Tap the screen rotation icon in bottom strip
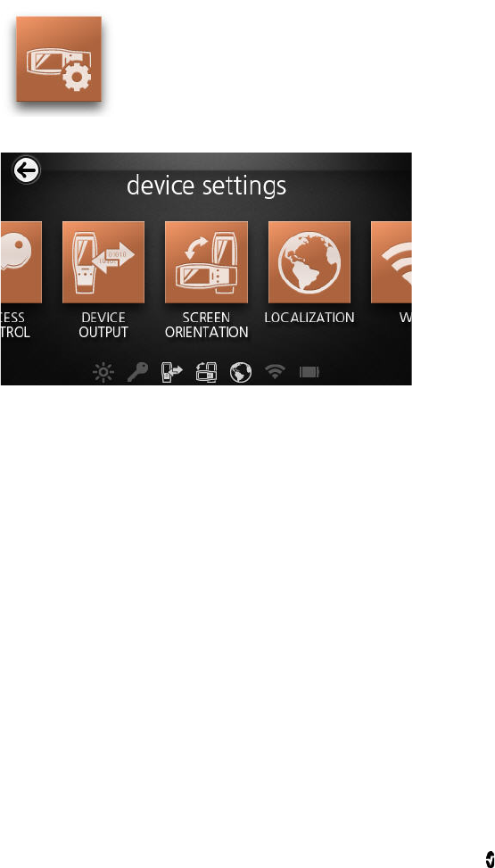Image resolution: width=495 pixels, height=868 pixels. pyautogui.click(x=207, y=373)
